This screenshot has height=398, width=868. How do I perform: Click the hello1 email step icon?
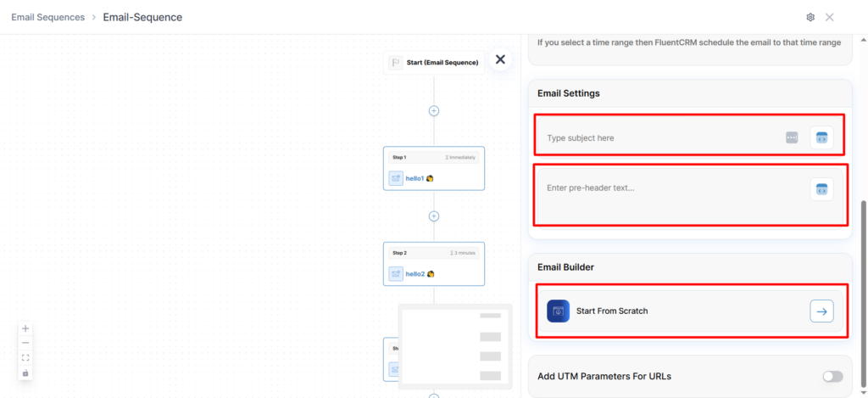[x=396, y=178]
